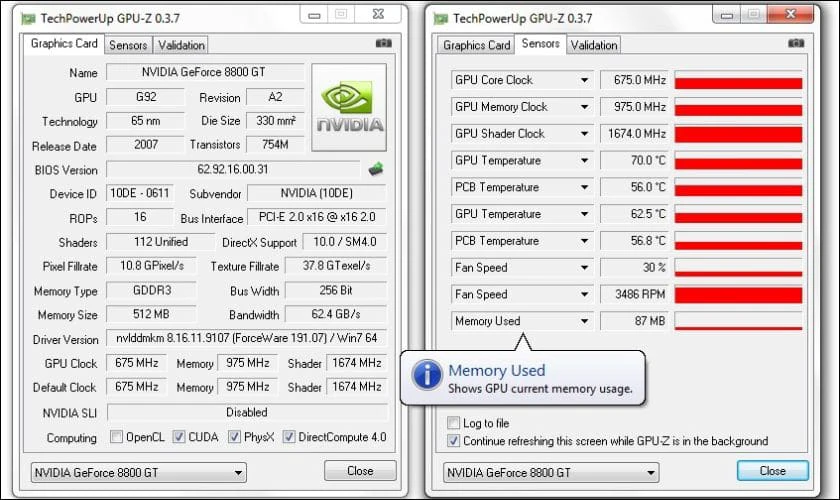
Task: Click the Memory Used graph bar
Action: click(x=738, y=322)
